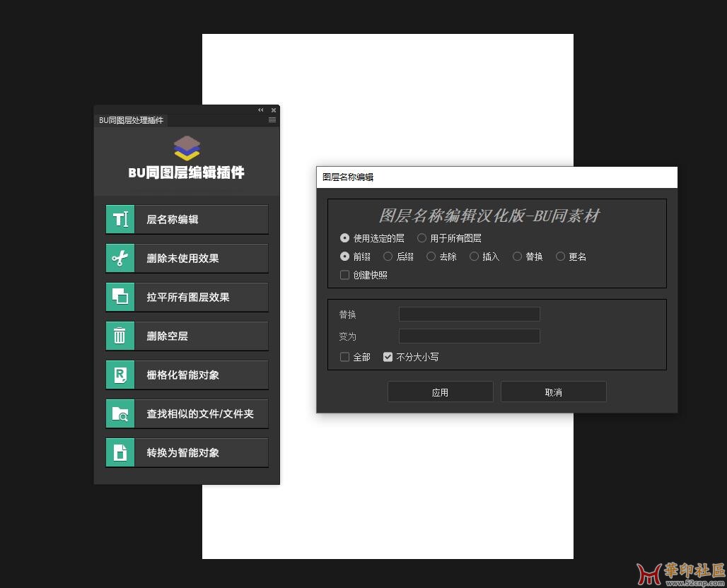Collapse the plugin panel with double-arrow icon
Image resolution: width=727 pixels, height=588 pixels.
tap(260, 110)
